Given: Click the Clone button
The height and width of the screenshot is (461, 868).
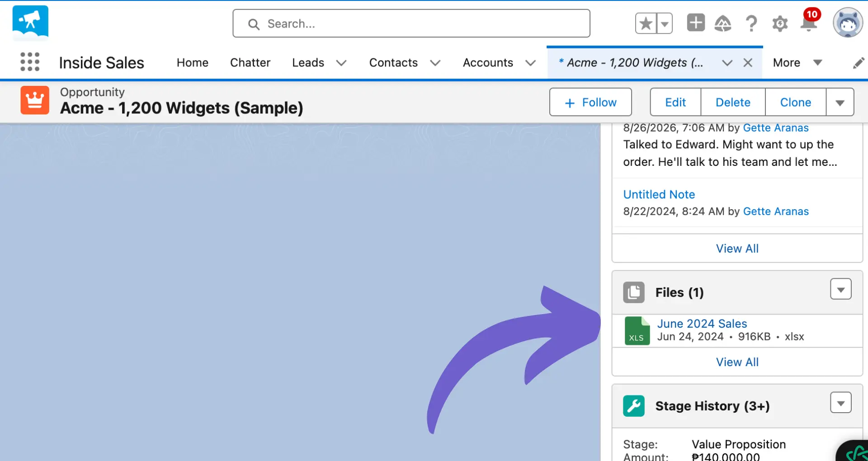Looking at the screenshot, I should pos(796,102).
